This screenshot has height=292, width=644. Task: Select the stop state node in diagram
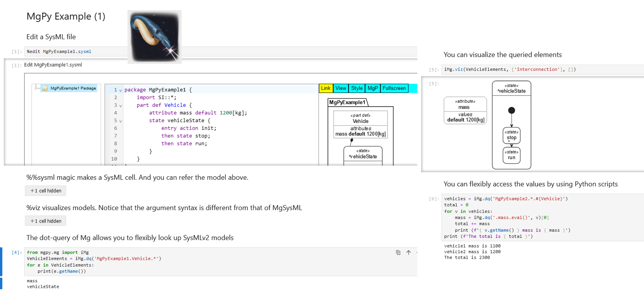pos(511,136)
